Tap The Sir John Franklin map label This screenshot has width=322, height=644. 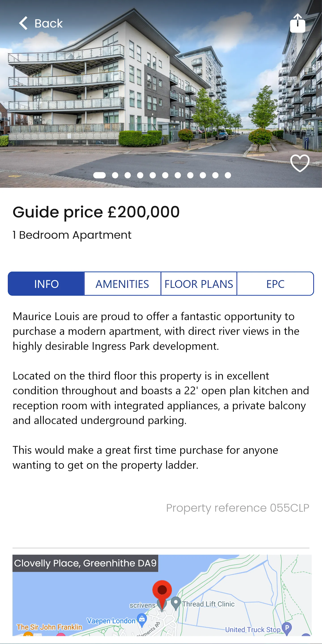click(x=49, y=627)
